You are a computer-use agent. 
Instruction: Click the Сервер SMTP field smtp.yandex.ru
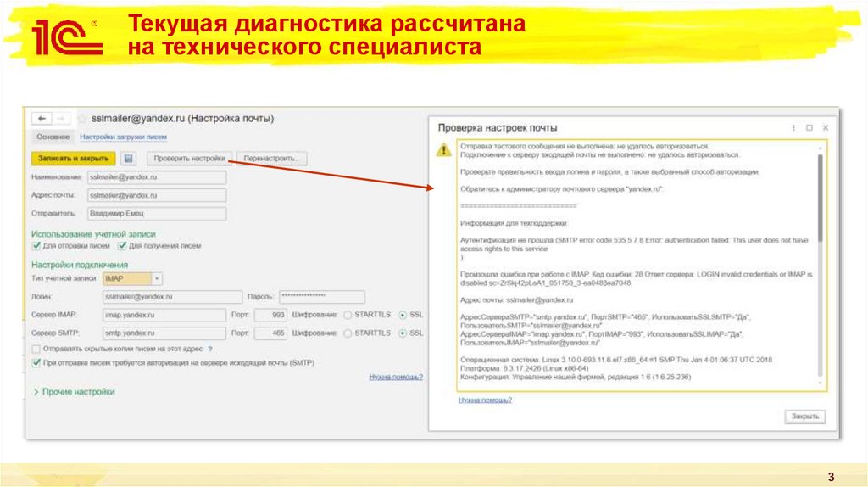click(164, 333)
